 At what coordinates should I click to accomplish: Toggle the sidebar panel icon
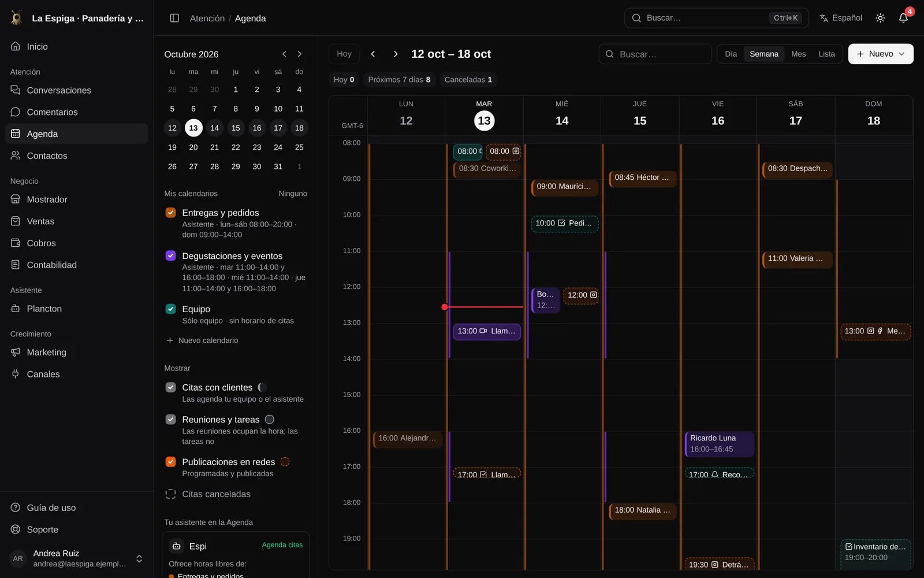[x=174, y=18]
